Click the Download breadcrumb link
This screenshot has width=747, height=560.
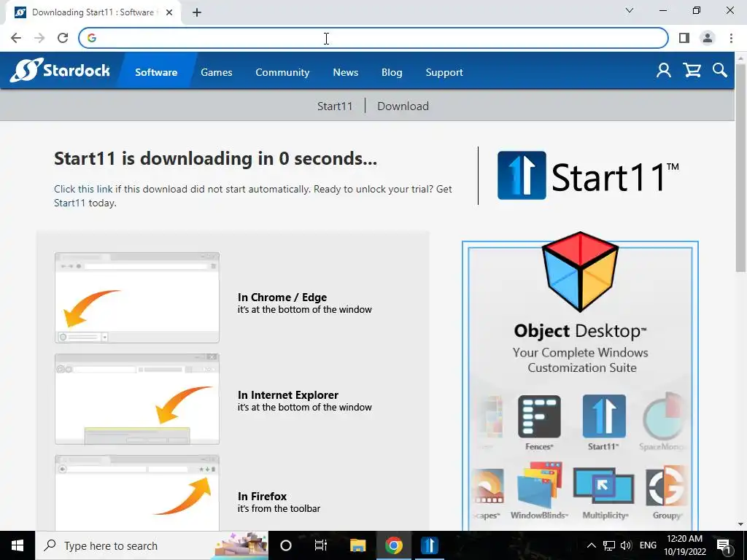(x=403, y=106)
